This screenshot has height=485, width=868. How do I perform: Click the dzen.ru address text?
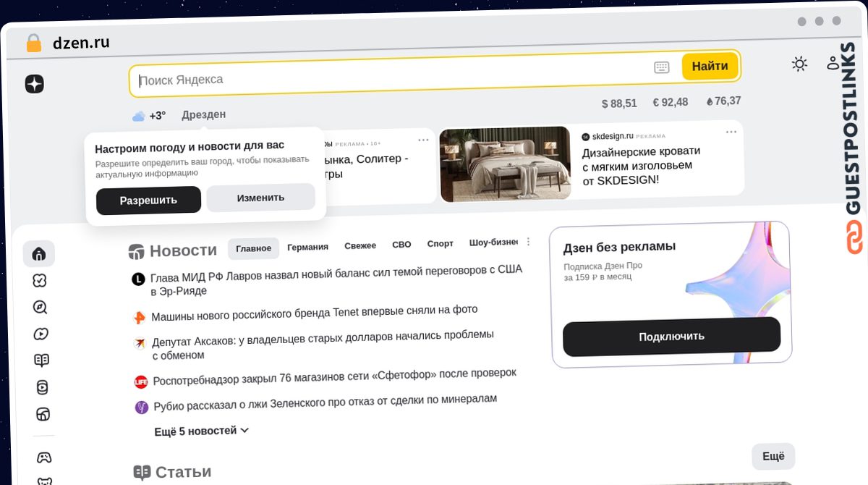pos(81,43)
